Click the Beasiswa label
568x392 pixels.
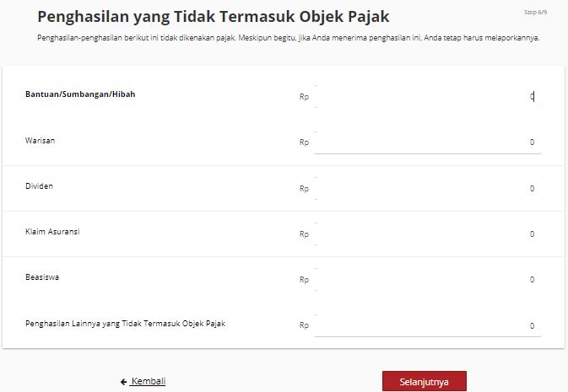tap(42, 277)
